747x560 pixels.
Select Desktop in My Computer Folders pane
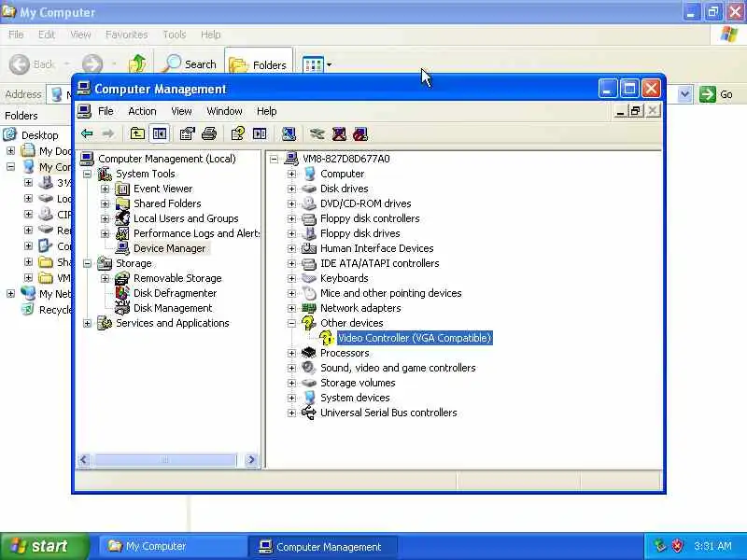(40, 135)
